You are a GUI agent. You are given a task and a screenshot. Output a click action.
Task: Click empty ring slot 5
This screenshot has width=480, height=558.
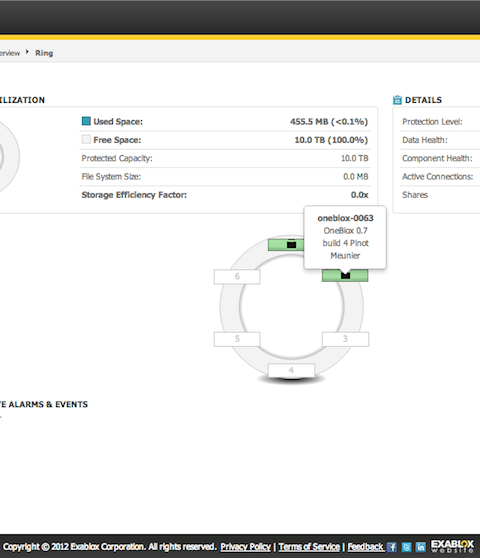coord(237,339)
